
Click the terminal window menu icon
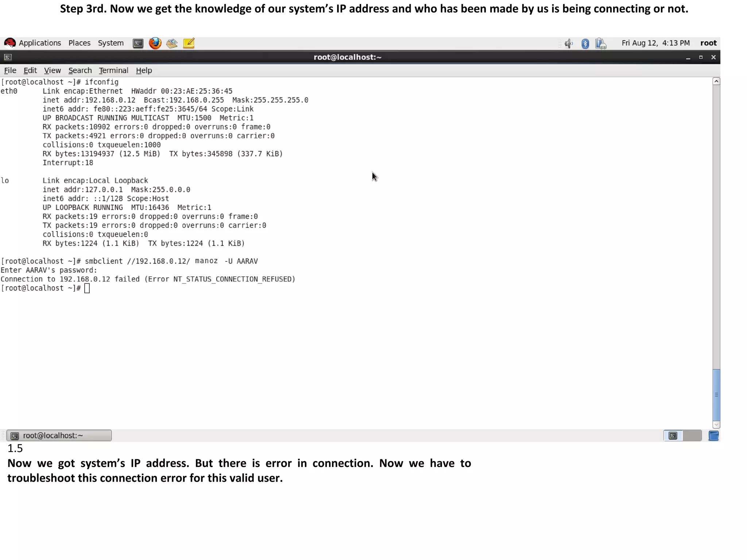8,57
